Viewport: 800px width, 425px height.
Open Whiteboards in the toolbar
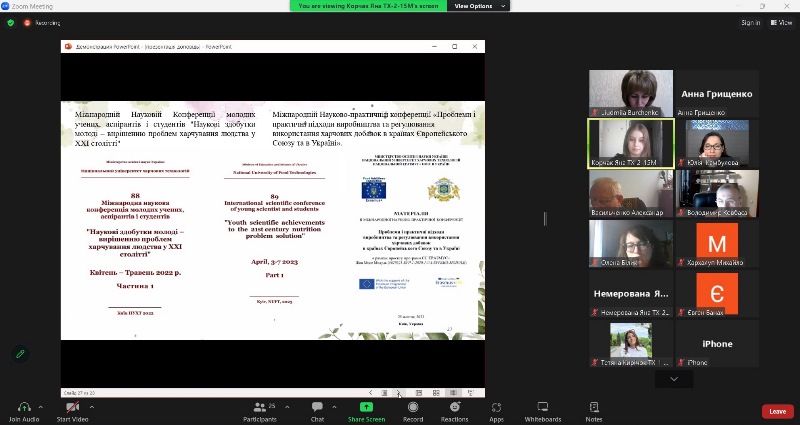[x=543, y=412]
